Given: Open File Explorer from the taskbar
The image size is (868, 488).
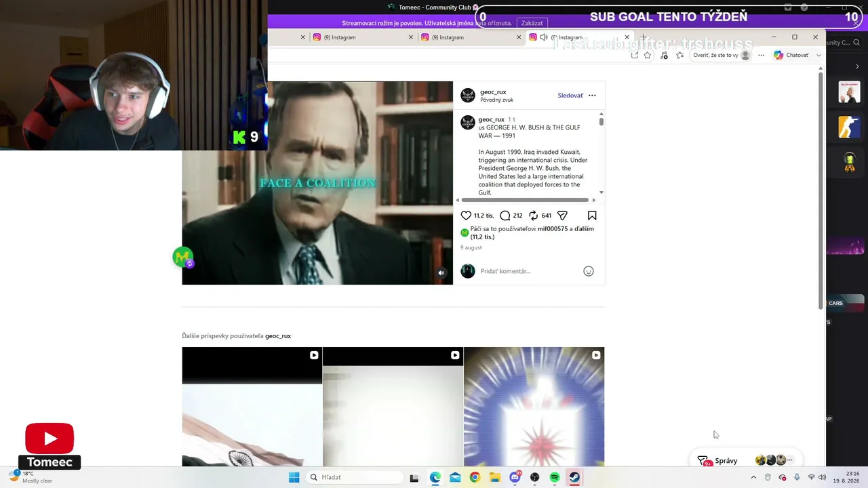Looking at the screenshot, I should pyautogui.click(x=495, y=477).
